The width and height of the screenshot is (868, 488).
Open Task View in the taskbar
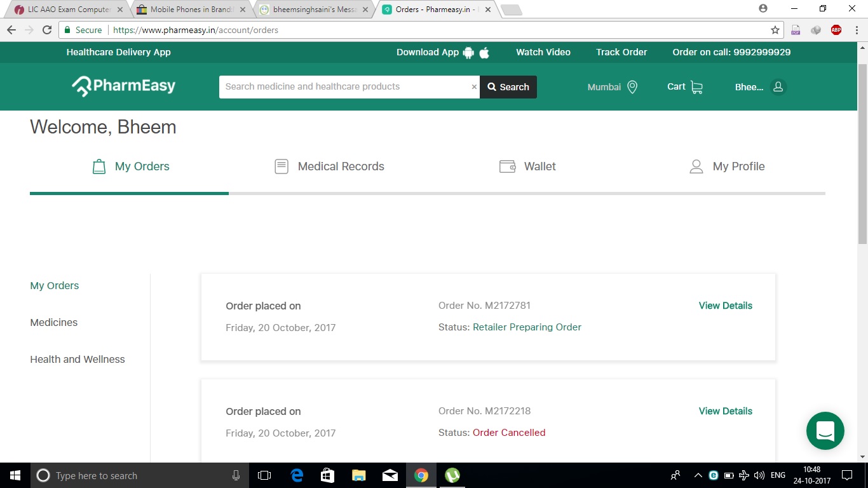tap(264, 475)
